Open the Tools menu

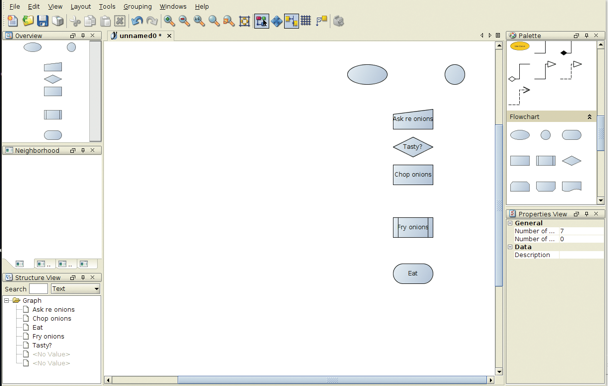tap(107, 7)
